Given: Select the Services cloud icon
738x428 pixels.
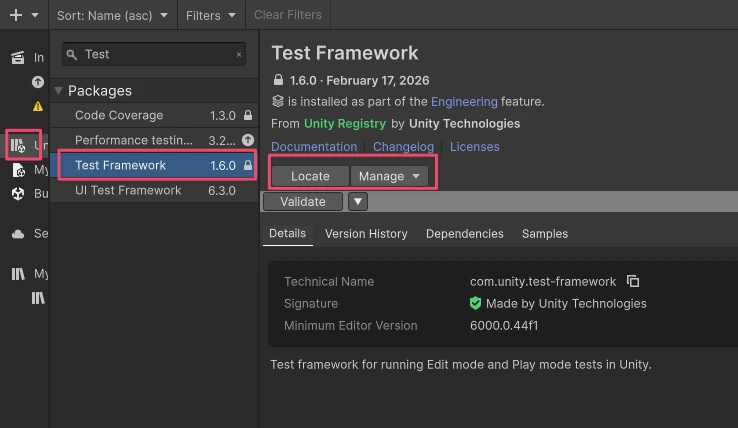Looking at the screenshot, I should (18, 234).
